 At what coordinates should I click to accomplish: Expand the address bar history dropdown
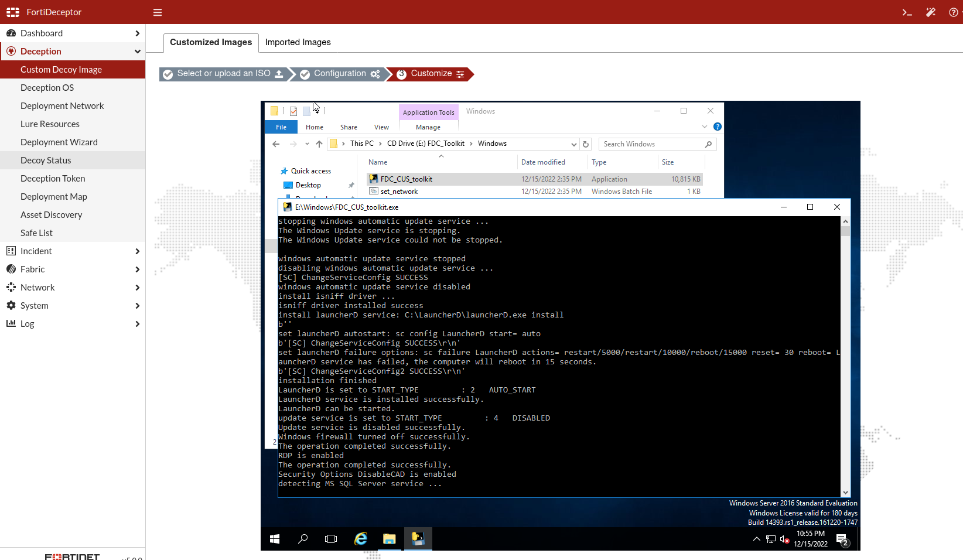(574, 144)
